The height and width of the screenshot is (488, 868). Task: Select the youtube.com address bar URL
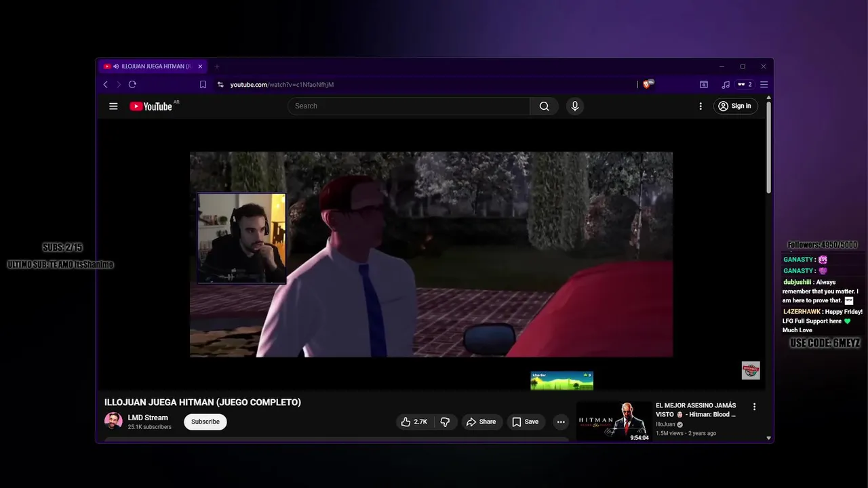click(x=282, y=85)
